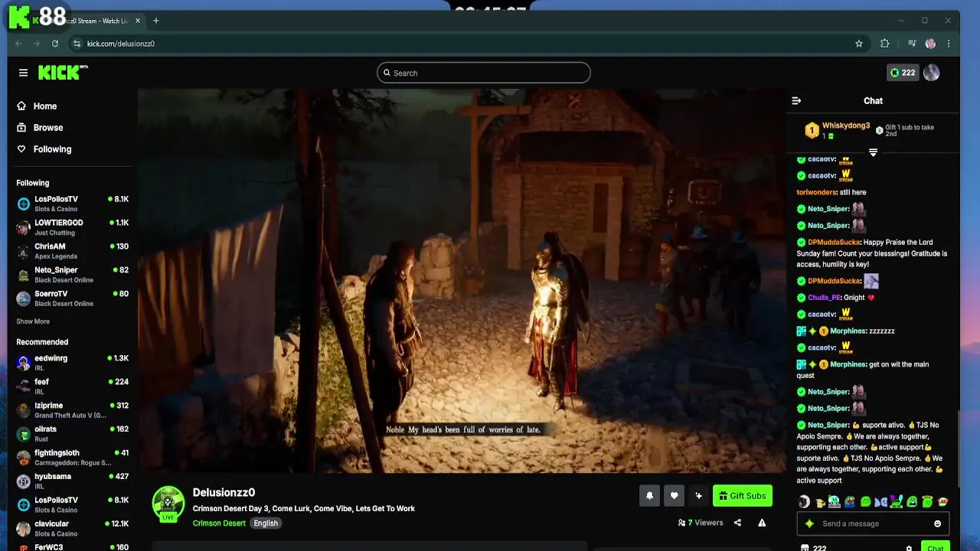This screenshot has height=551, width=980.
Task: Open SoerroTV channel in sidebar
Action: [72, 298]
